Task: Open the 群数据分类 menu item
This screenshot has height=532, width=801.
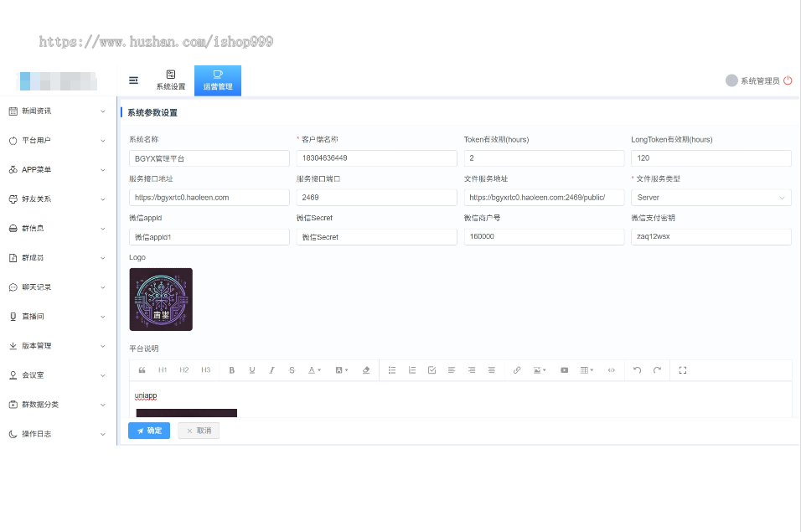Action: click(x=58, y=405)
